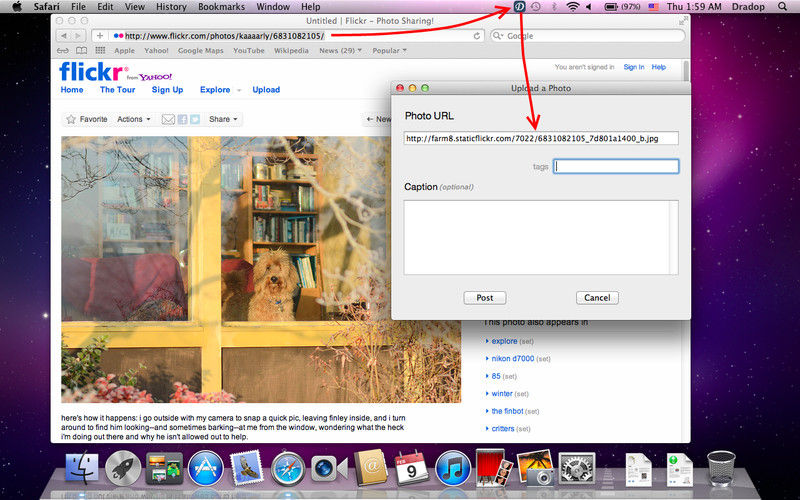Image resolution: width=800 pixels, height=500 pixels.
Task: Click the battery status icon
Action: point(611,7)
